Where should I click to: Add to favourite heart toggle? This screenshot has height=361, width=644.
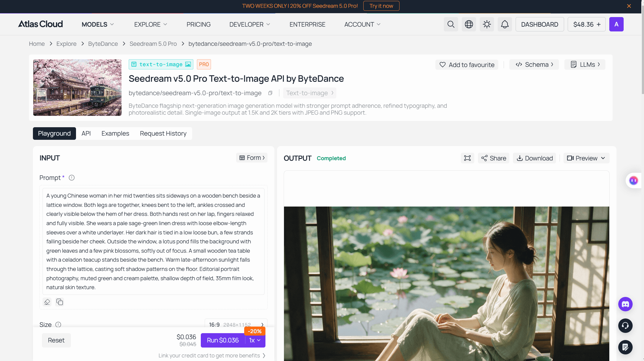(467, 65)
